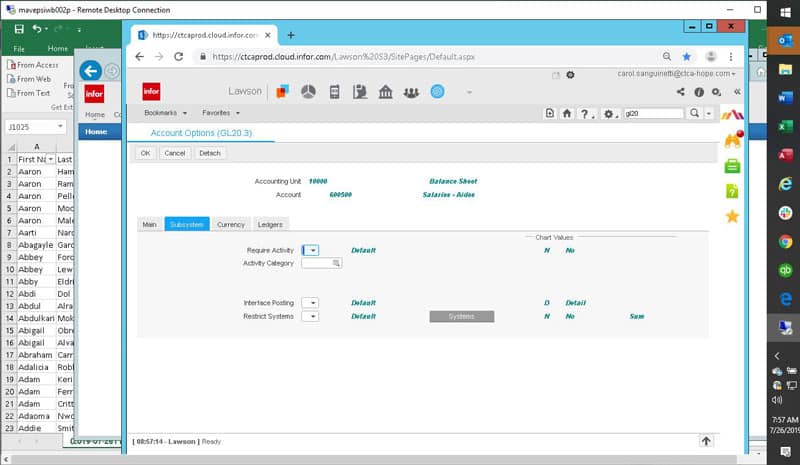Open the mobile device app icon

click(x=335, y=92)
